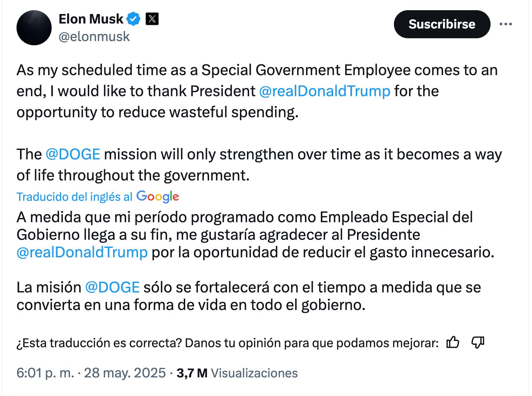Open the three-dot more options menu

click(505, 24)
